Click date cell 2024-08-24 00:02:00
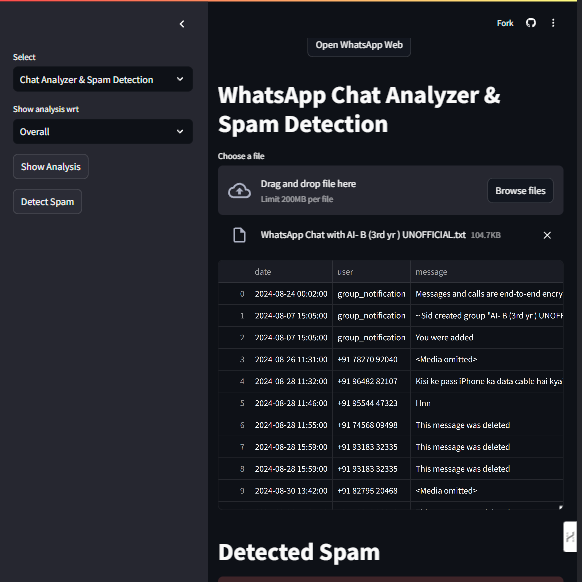 (291, 294)
